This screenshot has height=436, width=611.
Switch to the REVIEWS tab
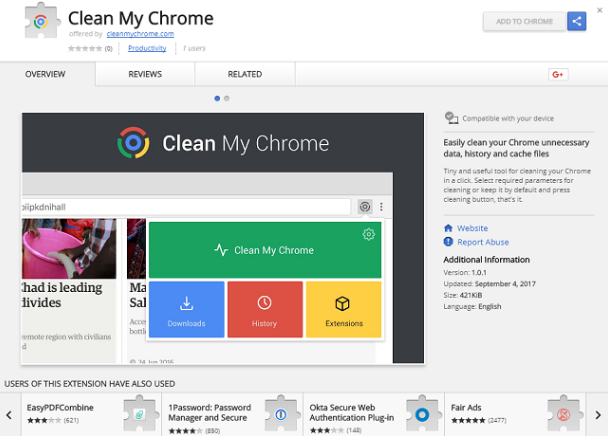coord(145,74)
